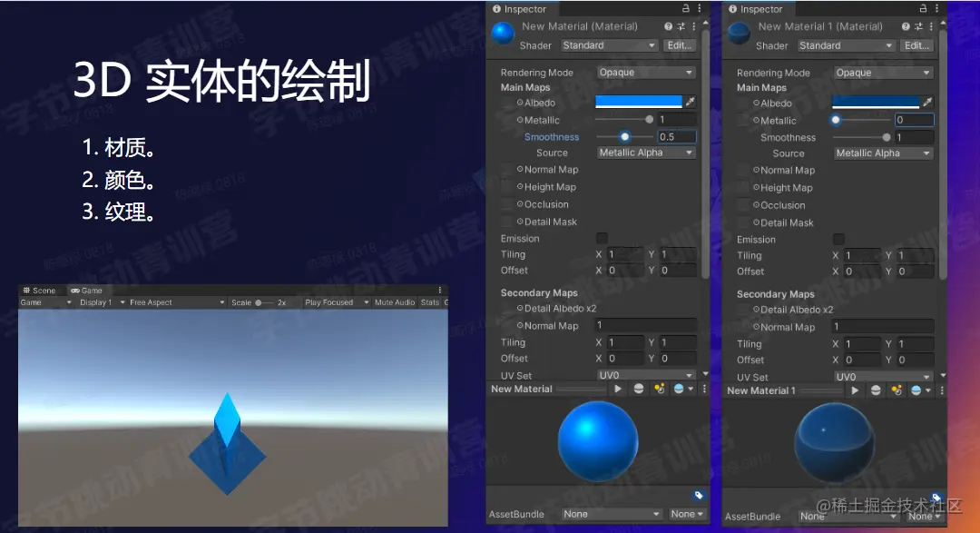Switch to the Scene tab

[39, 291]
